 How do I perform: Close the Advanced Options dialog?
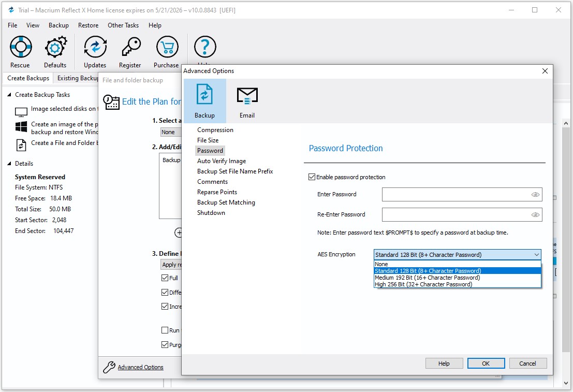click(545, 71)
